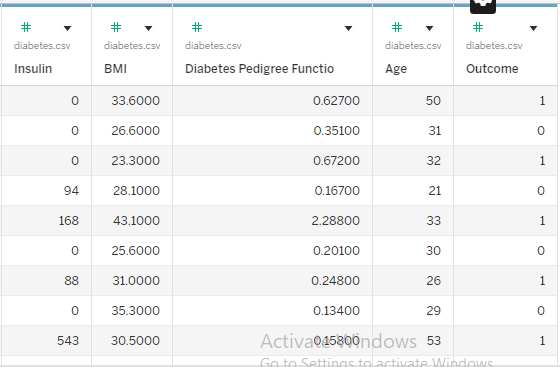Click the pedigree value 0.20100

coord(336,251)
